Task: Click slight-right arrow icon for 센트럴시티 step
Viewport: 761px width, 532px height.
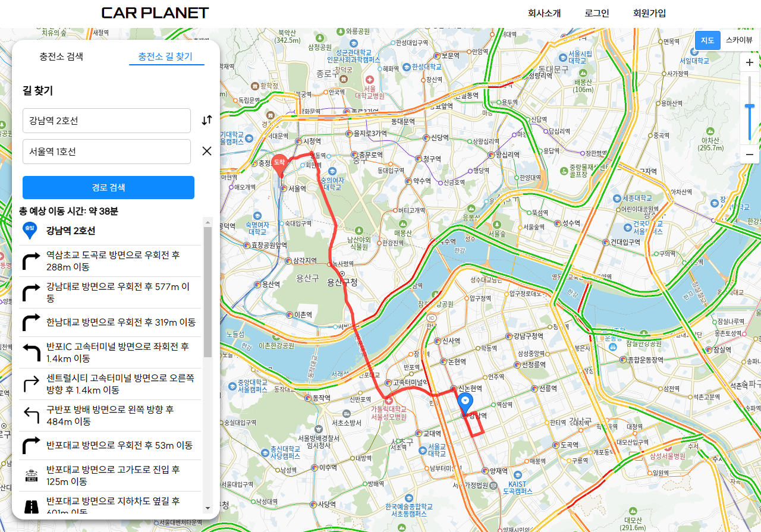Action: click(31, 384)
